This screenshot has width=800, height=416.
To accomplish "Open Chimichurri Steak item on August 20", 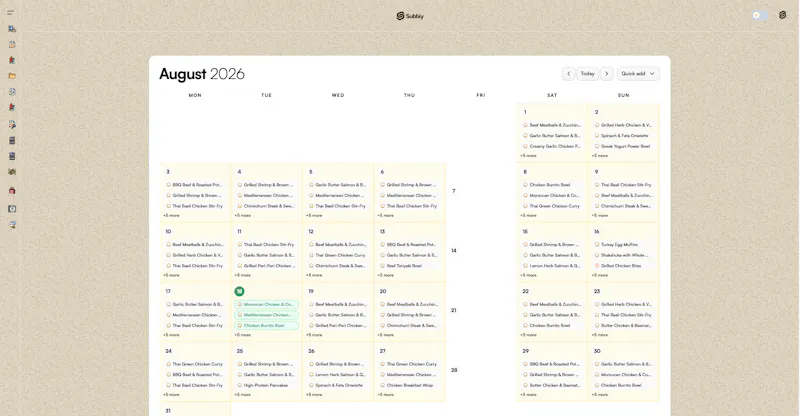I will point(409,326).
